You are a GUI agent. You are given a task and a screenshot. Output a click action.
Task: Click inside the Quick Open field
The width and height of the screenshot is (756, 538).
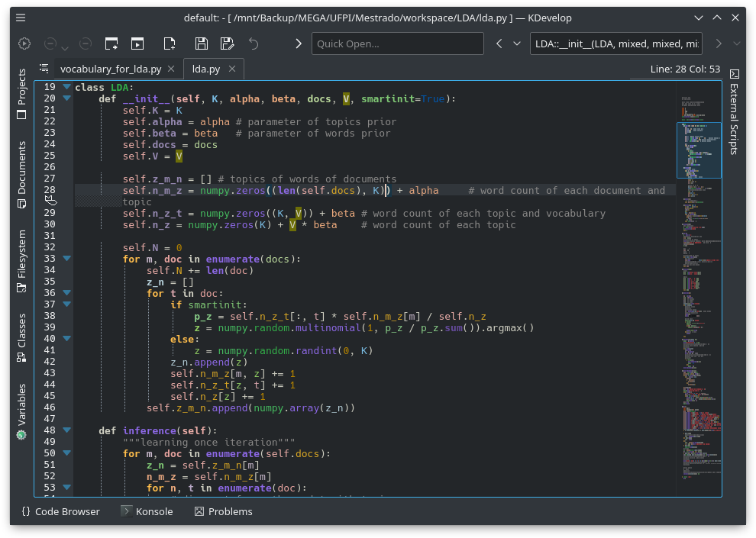(x=397, y=43)
